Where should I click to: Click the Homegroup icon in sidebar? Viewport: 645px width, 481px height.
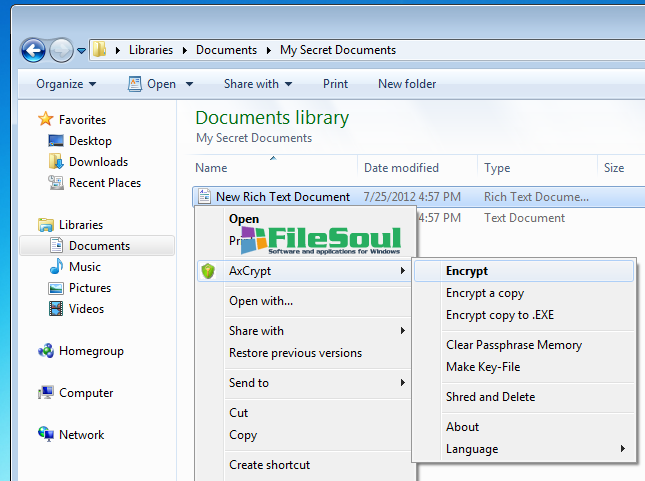coord(45,351)
